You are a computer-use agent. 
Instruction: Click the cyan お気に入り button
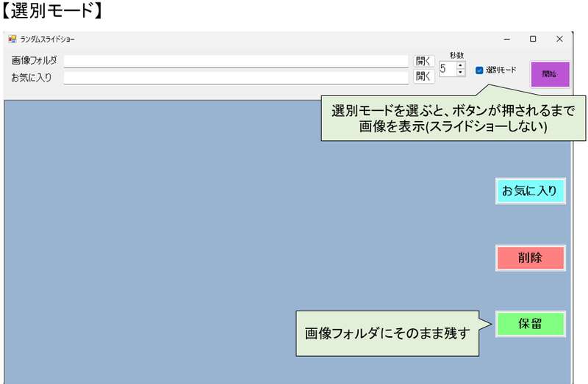[x=530, y=191]
